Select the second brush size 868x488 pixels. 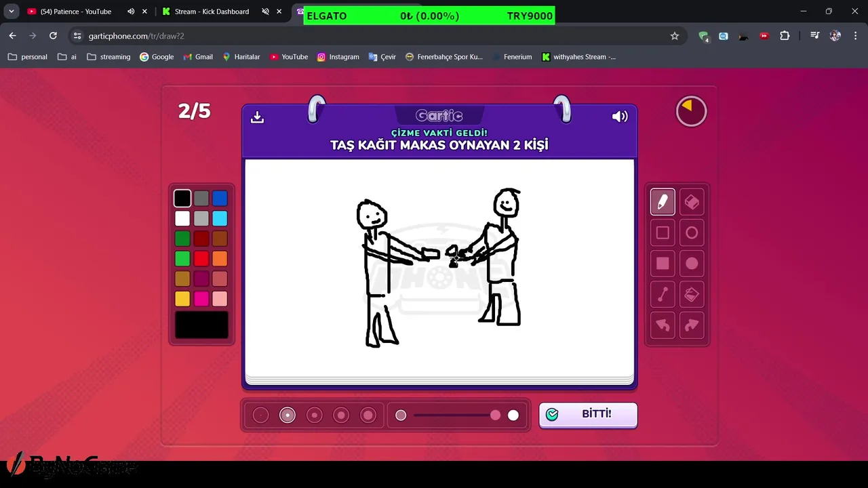[288, 415]
